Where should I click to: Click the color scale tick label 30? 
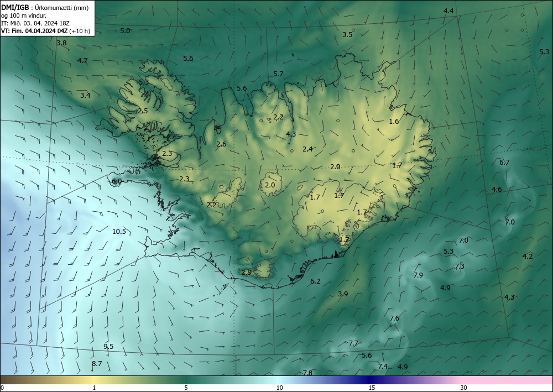(x=464, y=388)
